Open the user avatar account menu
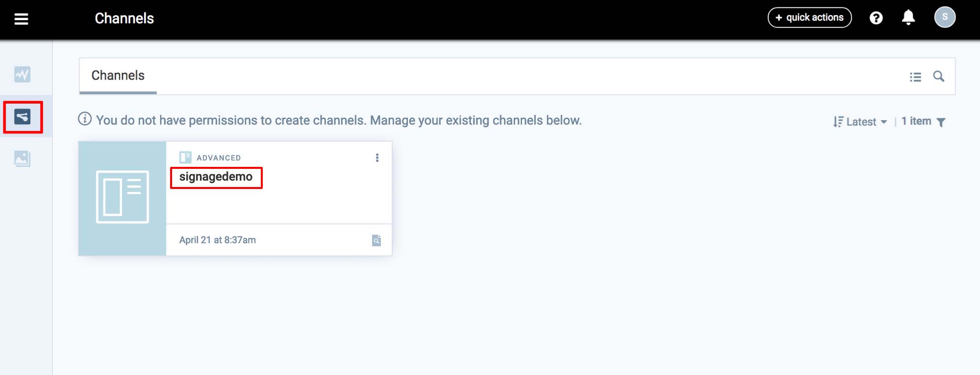 944,17
